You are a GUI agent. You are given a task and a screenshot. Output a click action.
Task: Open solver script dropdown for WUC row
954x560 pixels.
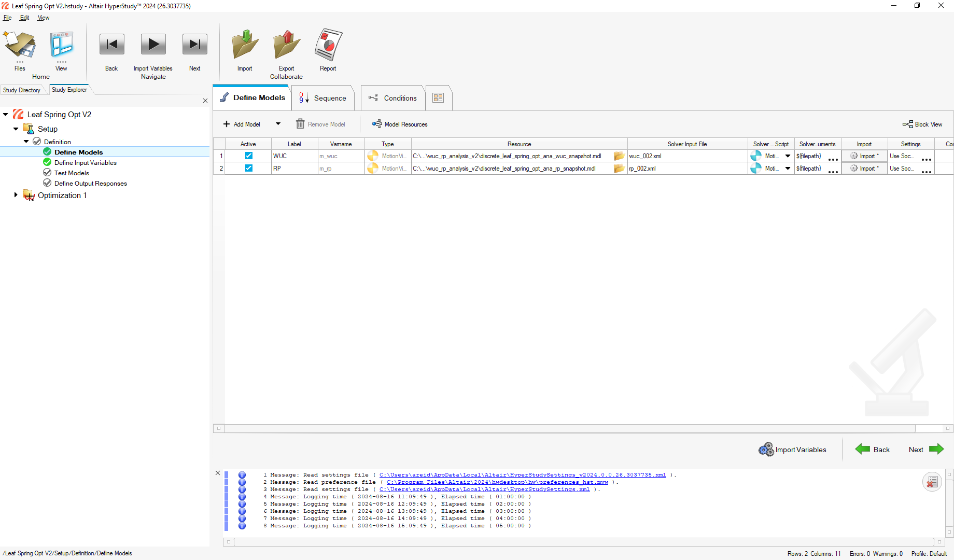tap(788, 156)
